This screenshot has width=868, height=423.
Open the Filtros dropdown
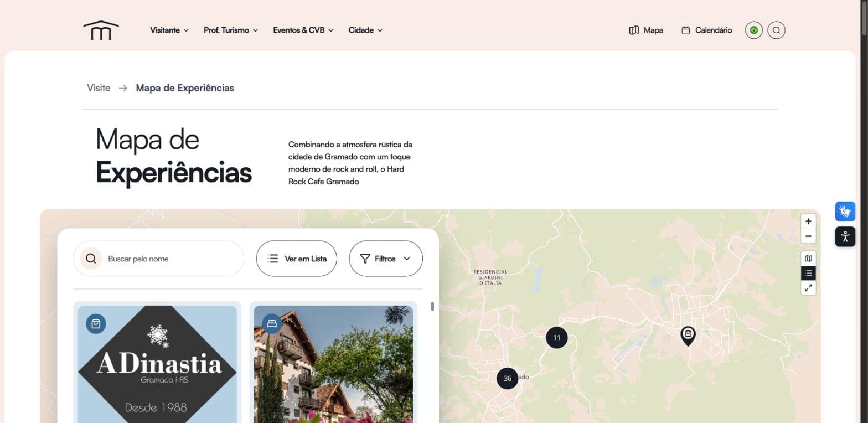(386, 259)
